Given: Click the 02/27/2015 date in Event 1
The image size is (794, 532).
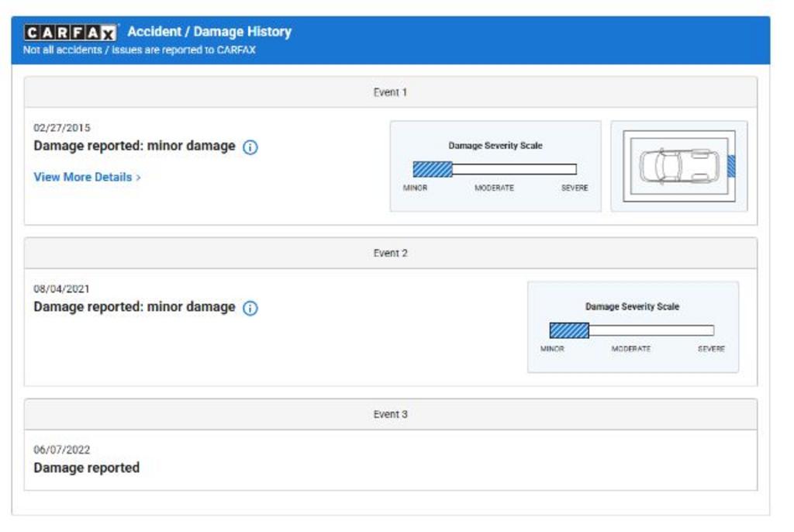Looking at the screenshot, I should pyautogui.click(x=62, y=128).
